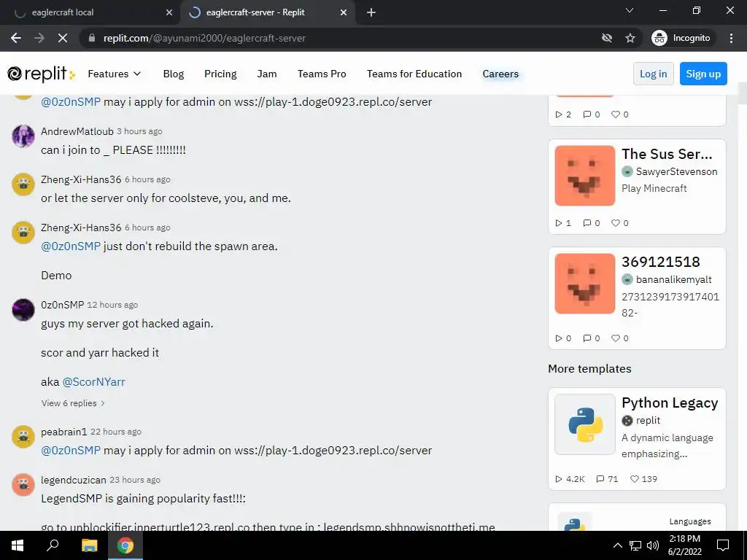Open peabrain1's username link
The width and height of the screenshot is (747, 560).
[x=64, y=432]
